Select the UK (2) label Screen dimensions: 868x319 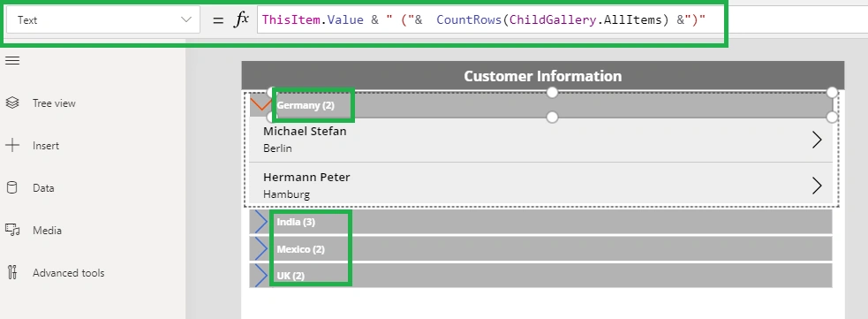point(291,276)
